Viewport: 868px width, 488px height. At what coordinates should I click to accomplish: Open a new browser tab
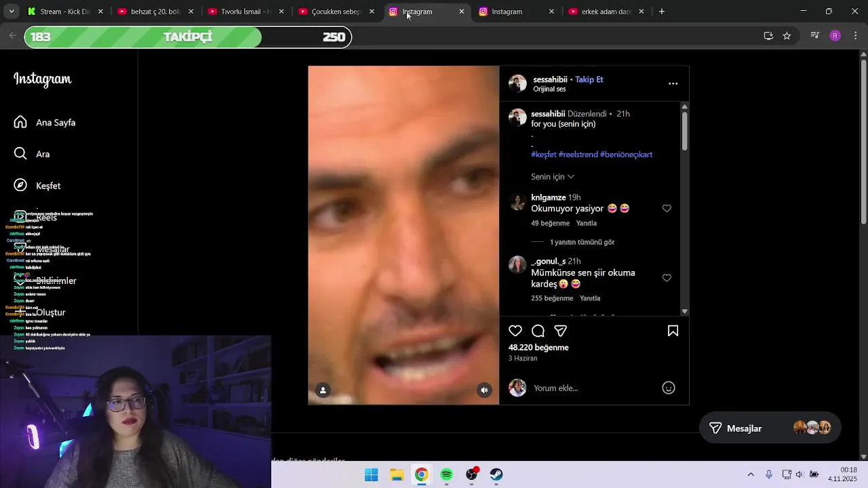tap(662, 12)
